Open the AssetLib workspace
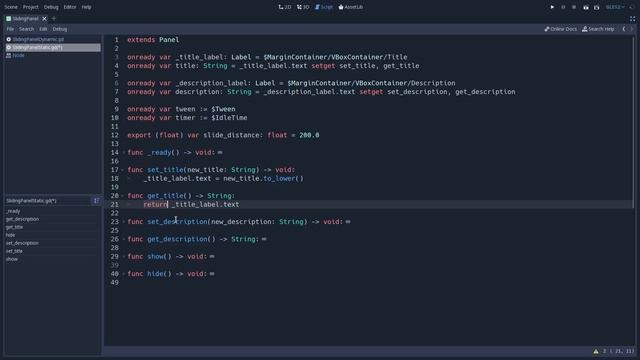Viewport: 640px width, 360px height. pyautogui.click(x=351, y=7)
